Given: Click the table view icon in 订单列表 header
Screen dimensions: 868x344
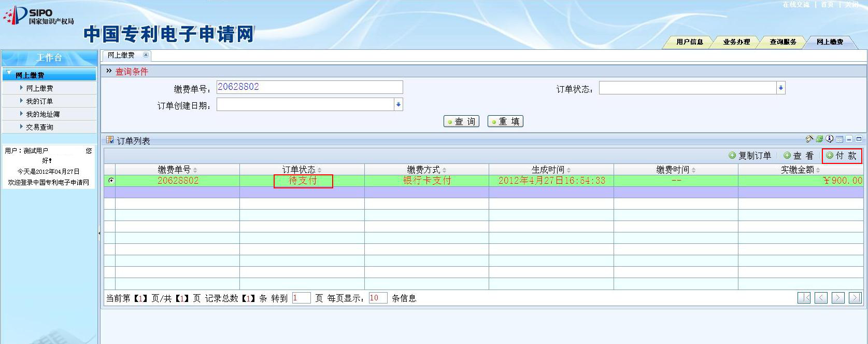Looking at the screenshot, I should pos(839,139).
